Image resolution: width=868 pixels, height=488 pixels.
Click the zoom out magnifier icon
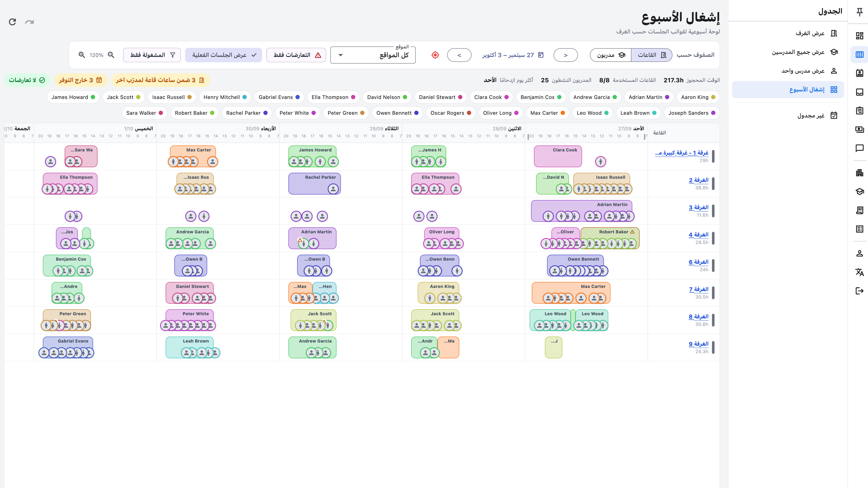click(111, 55)
